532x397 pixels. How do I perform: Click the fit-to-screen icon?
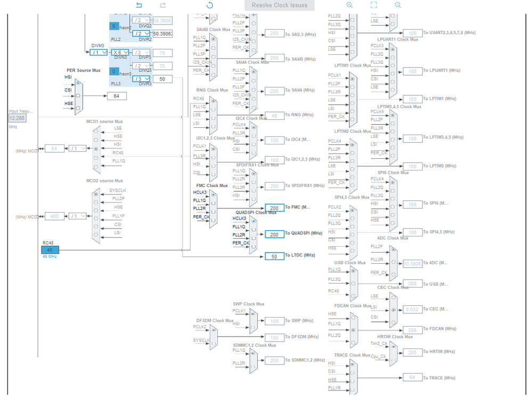373,5
